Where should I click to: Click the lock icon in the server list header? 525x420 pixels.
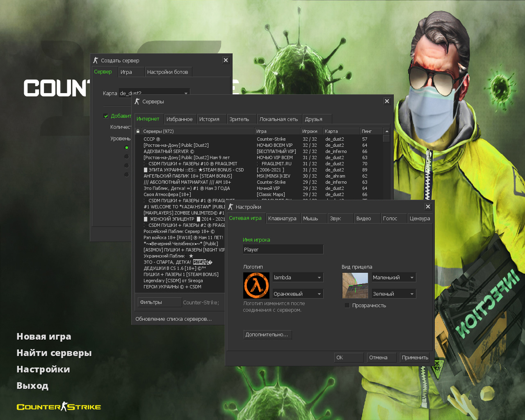coord(138,131)
